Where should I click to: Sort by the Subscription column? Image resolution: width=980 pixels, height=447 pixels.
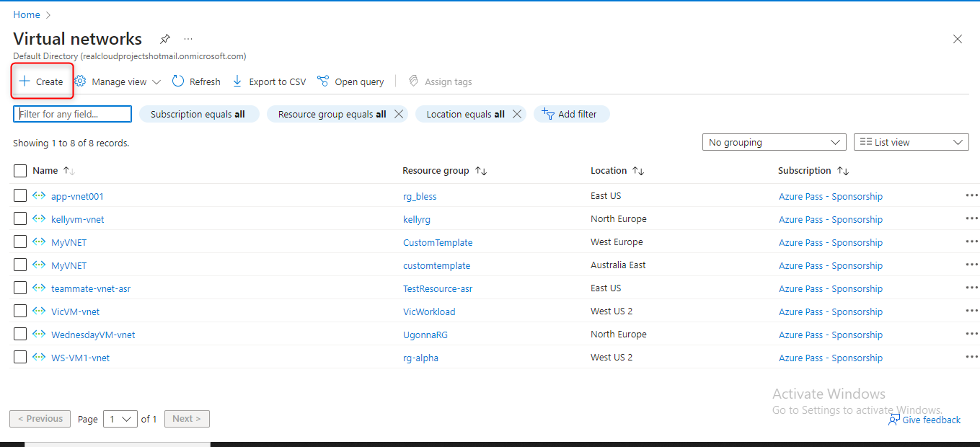click(813, 171)
